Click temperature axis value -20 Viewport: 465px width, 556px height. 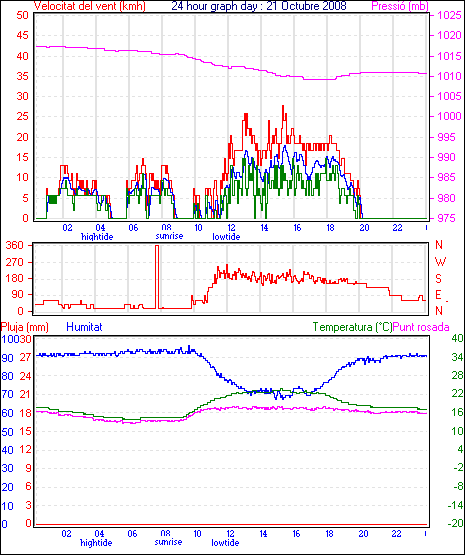(x=456, y=523)
